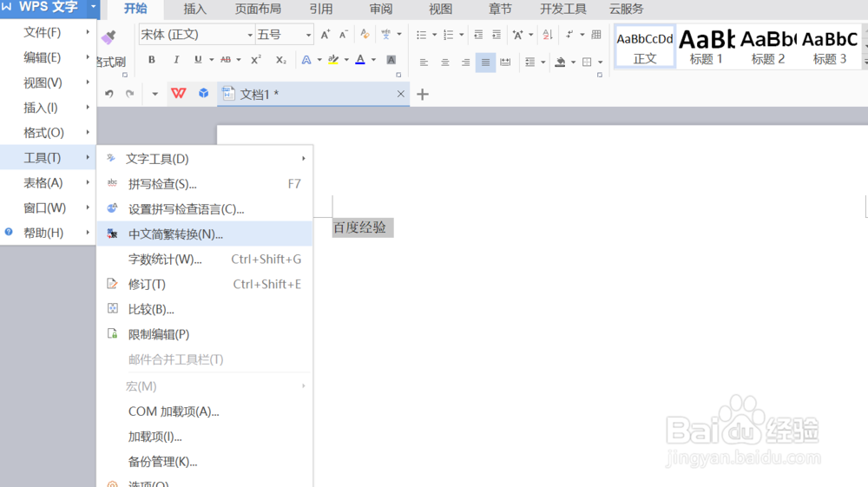This screenshot has width=868, height=487.
Task: Apply the 标题 1 heading style
Action: 707,47
